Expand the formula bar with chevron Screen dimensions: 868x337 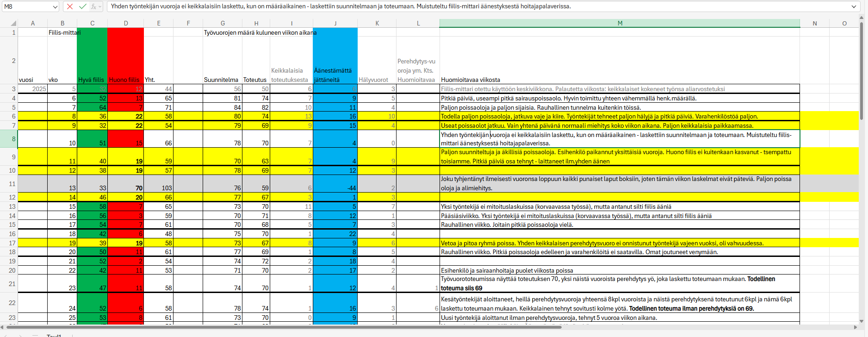(854, 6)
